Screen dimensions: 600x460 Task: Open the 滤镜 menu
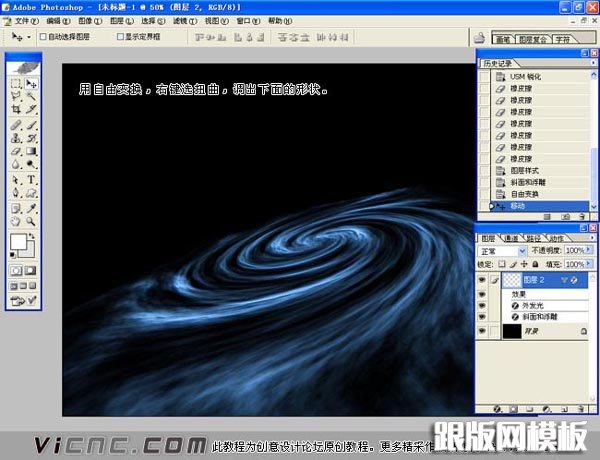185,21
